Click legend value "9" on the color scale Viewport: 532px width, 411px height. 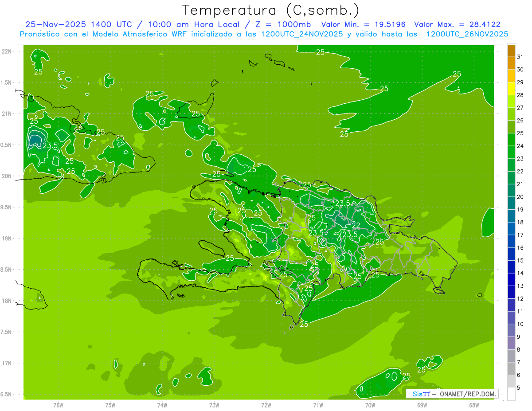(519, 337)
